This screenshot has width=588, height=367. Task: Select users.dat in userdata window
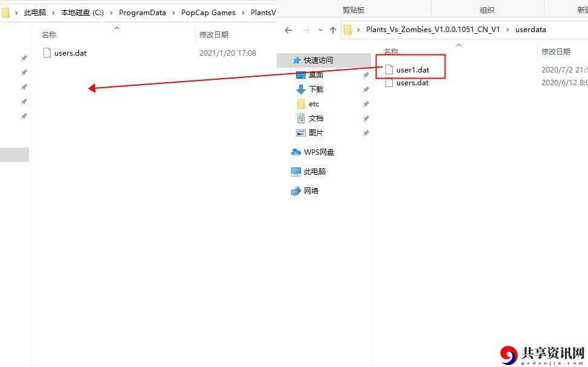coord(412,83)
